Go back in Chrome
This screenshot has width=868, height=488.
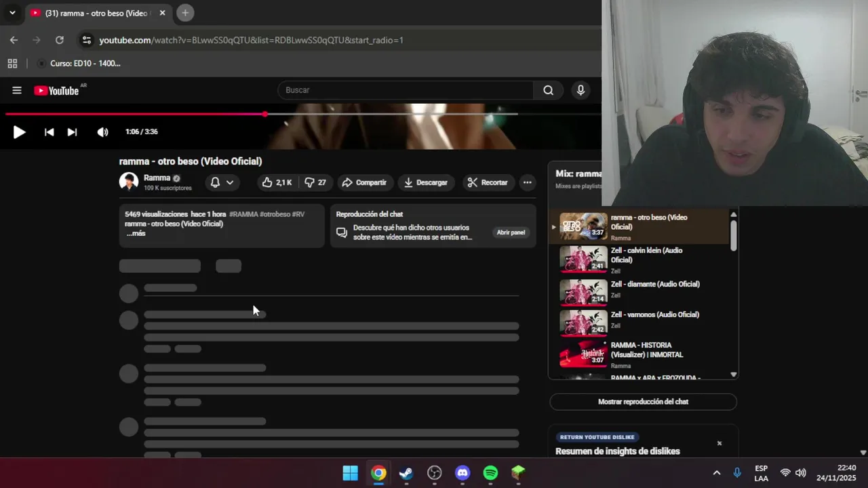coord(14,40)
